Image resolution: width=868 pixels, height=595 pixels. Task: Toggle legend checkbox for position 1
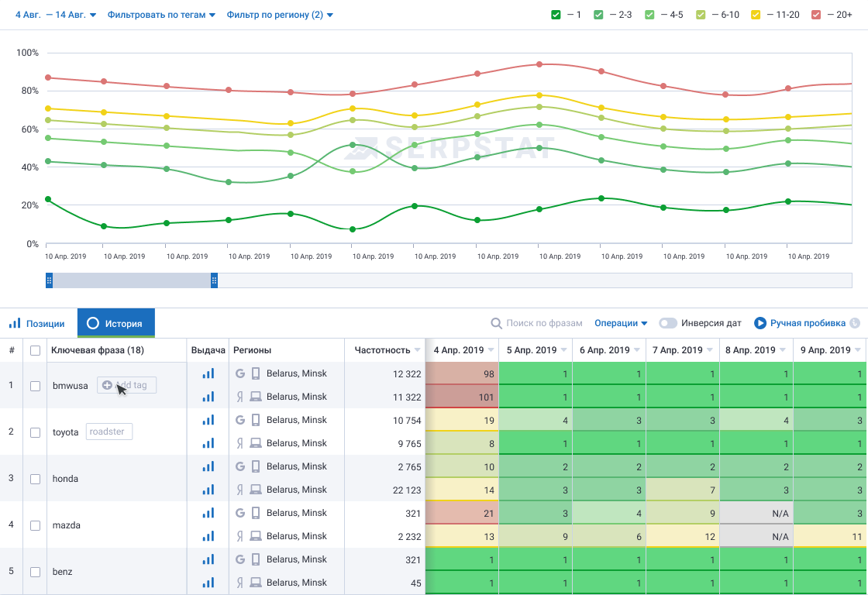556,15
